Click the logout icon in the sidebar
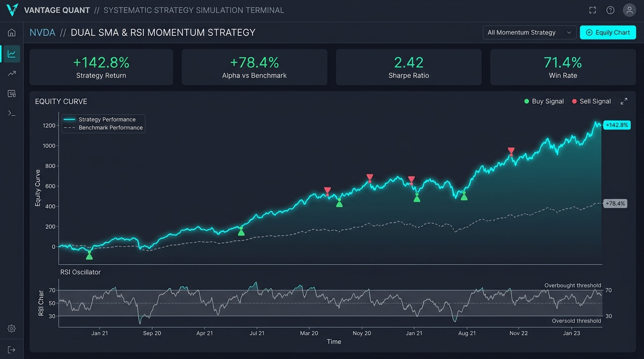Viewport: 644px width, 359px height. click(x=12, y=350)
